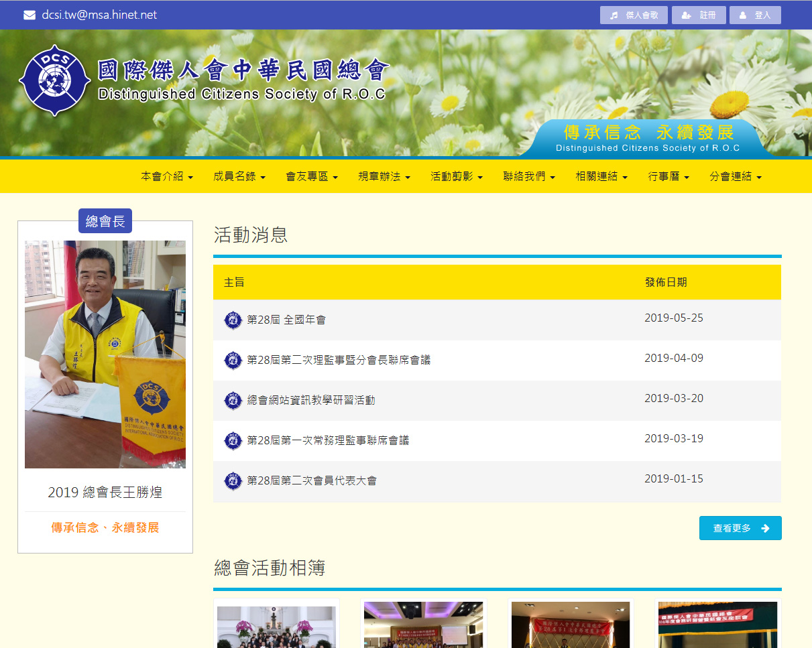
Task: Open the 第28屆第二次理監事暨分會長聯席會議 announcement
Action: (x=339, y=361)
